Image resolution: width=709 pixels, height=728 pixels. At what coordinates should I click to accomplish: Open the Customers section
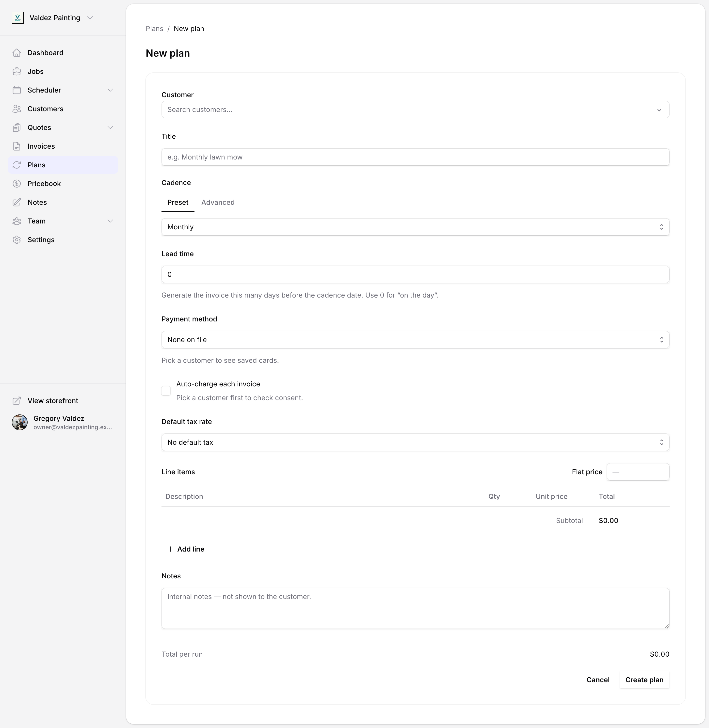coord(63,109)
